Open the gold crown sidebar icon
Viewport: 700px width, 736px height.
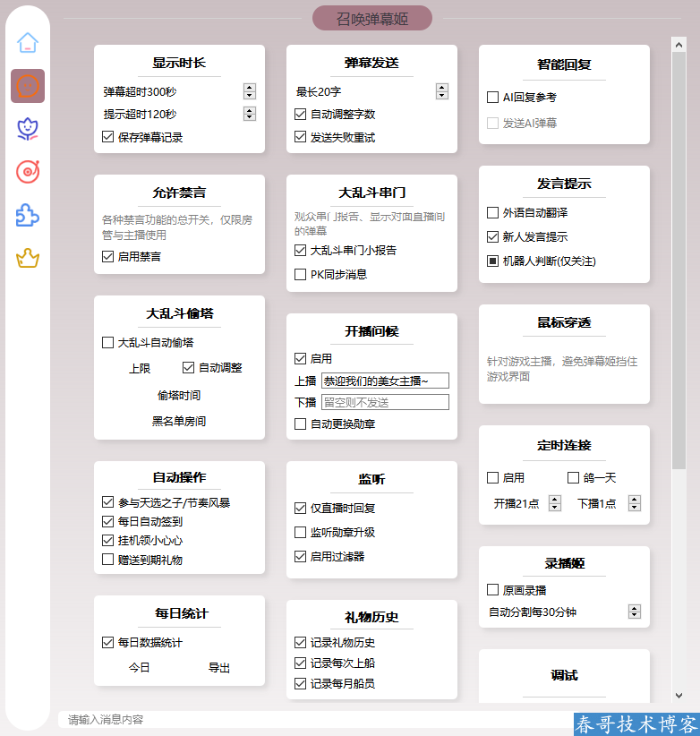click(28, 259)
